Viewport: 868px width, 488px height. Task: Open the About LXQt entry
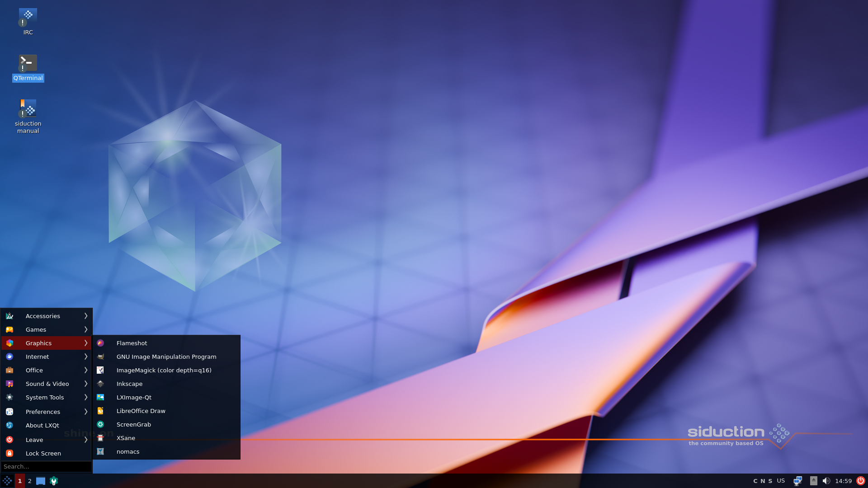(46, 425)
